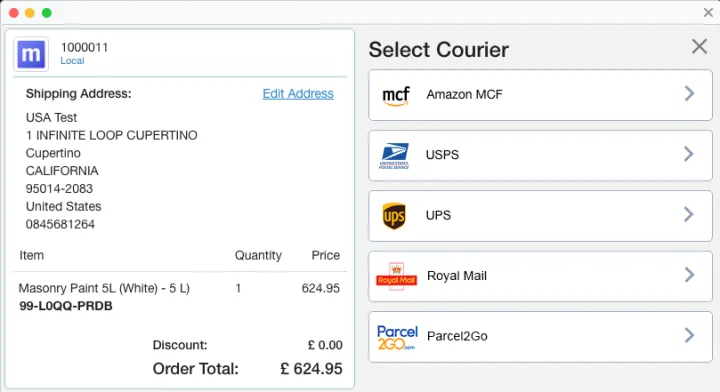Expand UPS chevron arrow

tap(688, 214)
